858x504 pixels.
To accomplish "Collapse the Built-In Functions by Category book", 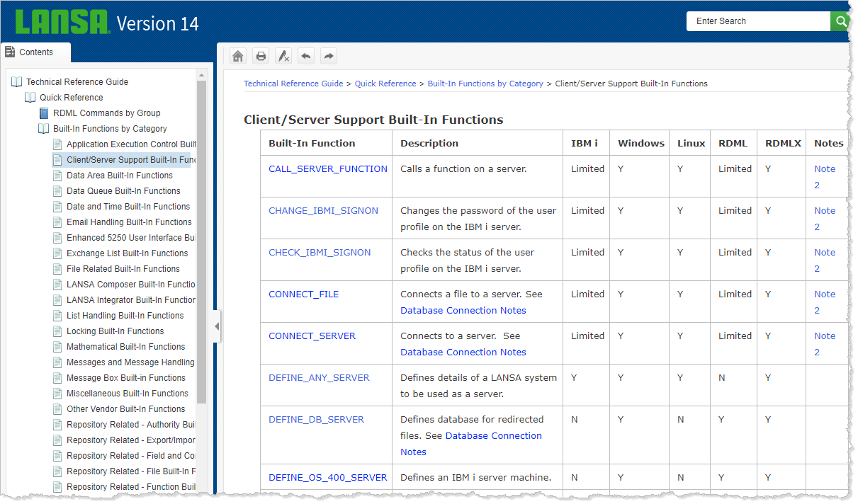I will tap(44, 129).
